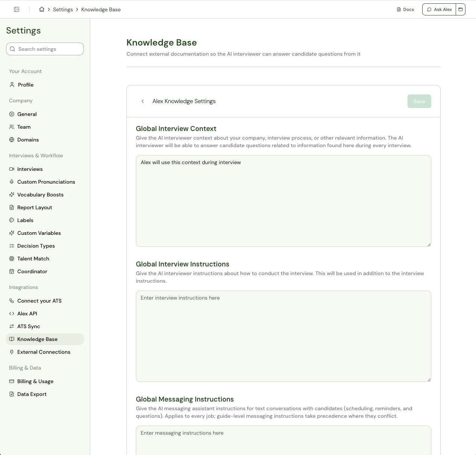Screen dimensions: 476x455
Task: Click the Profile person icon
Action: tap(12, 85)
